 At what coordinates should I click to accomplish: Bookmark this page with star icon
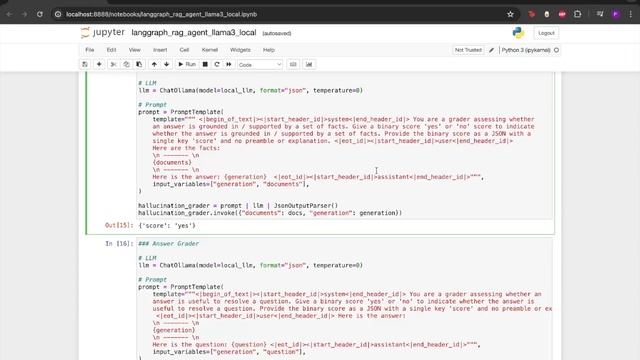[510, 14]
